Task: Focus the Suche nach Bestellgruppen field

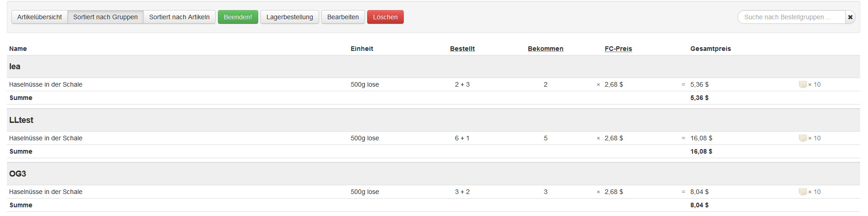Action: [x=791, y=17]
